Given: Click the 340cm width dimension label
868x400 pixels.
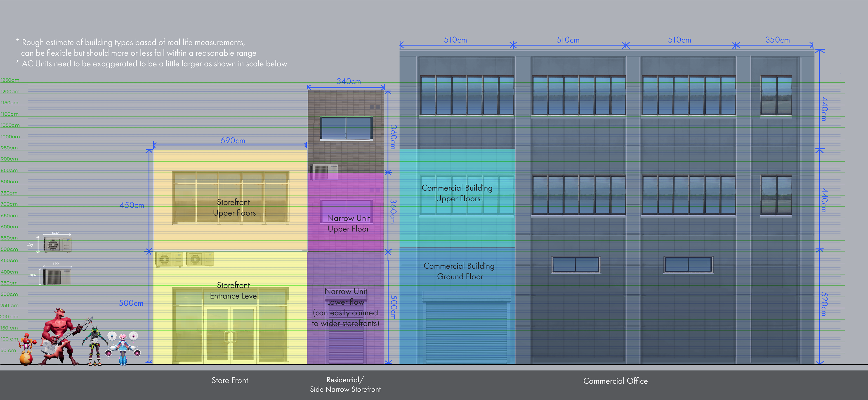Looking at the screenshot, I should click(348, 81).
